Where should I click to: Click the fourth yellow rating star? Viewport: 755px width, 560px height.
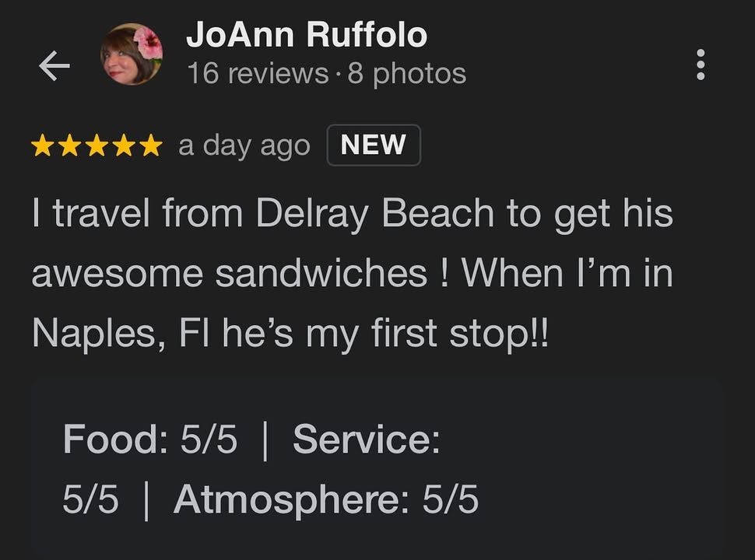[x=125, y=145]
